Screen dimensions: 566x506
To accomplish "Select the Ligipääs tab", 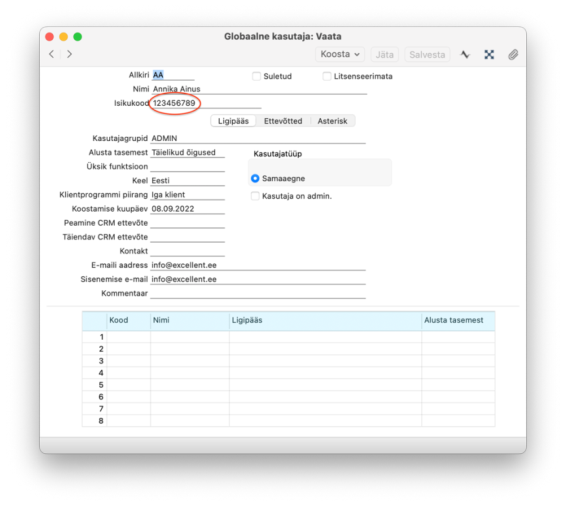I will pos(233,121).
